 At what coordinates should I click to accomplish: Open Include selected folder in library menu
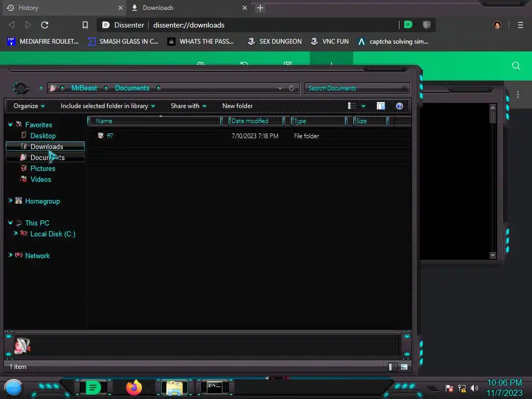click(x=108, y=106)
